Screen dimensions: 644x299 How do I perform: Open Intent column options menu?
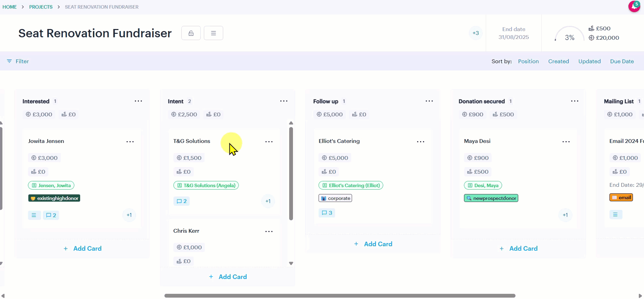coord(284,101)
